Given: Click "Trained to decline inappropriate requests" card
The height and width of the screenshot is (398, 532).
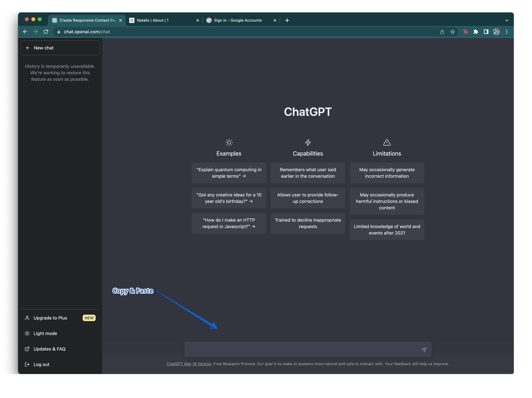Looking at the screenshot, I should coord(308,223).
